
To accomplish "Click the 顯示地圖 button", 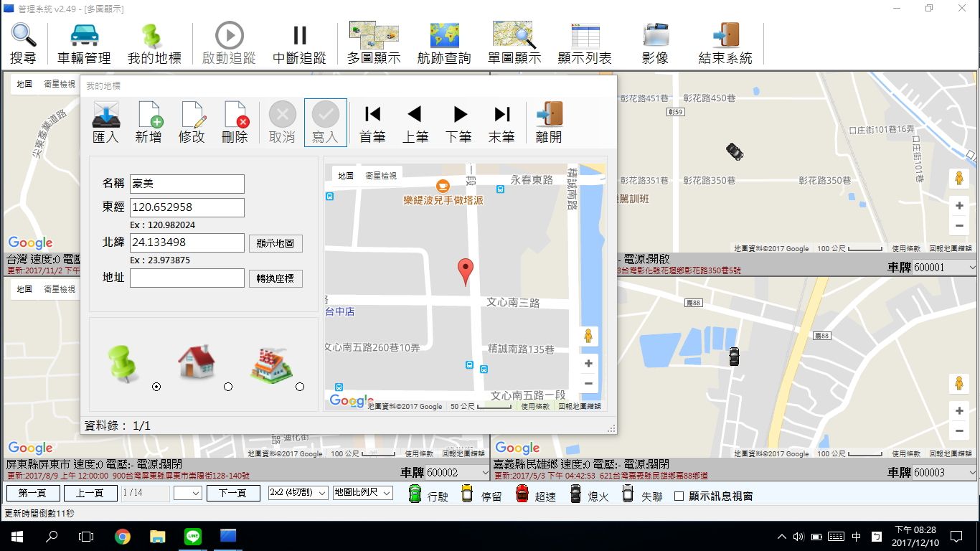I will 275,243.
